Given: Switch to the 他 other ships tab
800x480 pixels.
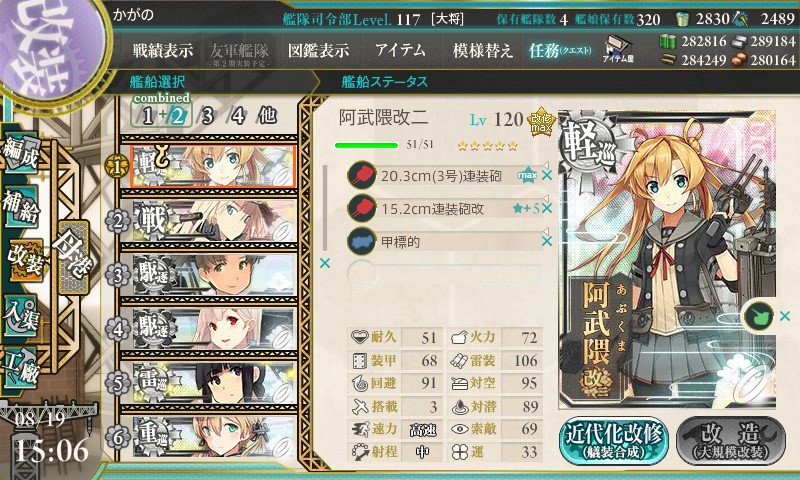Looking at the screenshot, I should 267,115.
